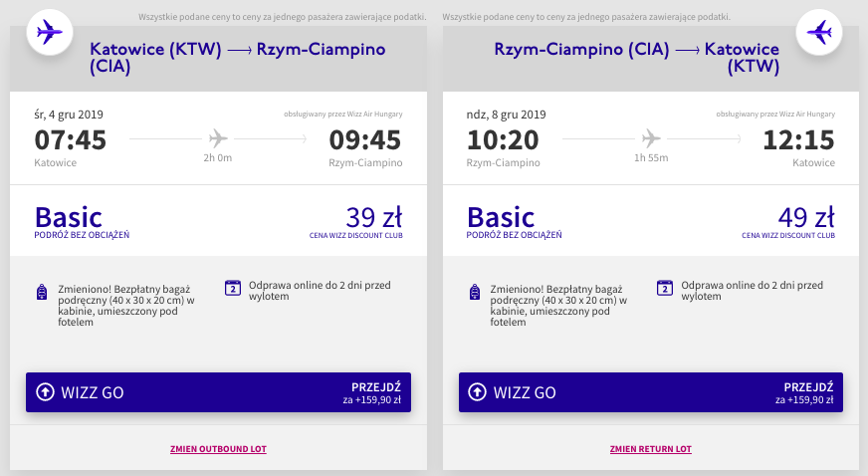Open the ZMIEN OUTBOUND LOT link
The height and width of the screenshot is (476, 868).
coord(218,449)
